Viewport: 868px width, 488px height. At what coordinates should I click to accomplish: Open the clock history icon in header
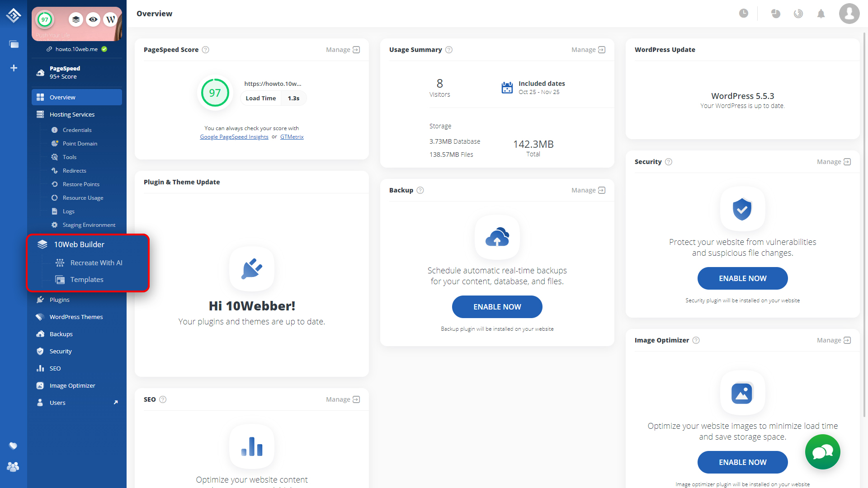pyautogui.click(x=744, y=14)
